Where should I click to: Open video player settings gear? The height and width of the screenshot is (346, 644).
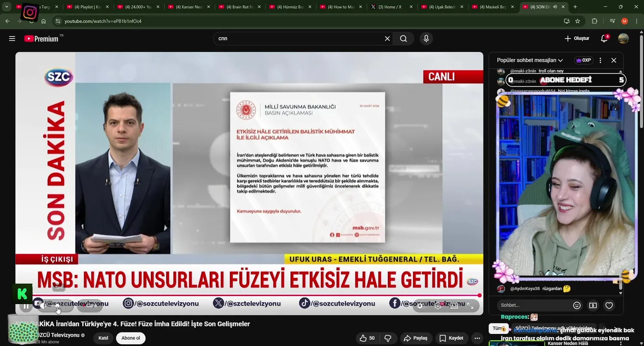coord(438,306)
